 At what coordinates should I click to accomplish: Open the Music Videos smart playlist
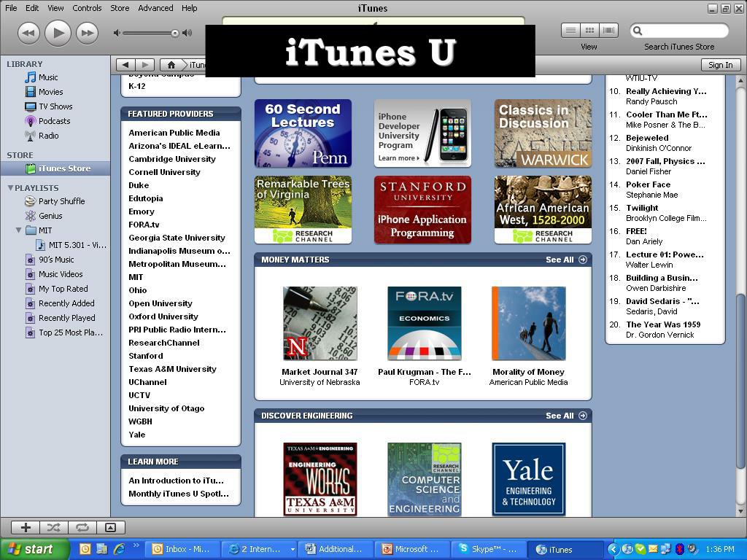(x=61, y=274)
